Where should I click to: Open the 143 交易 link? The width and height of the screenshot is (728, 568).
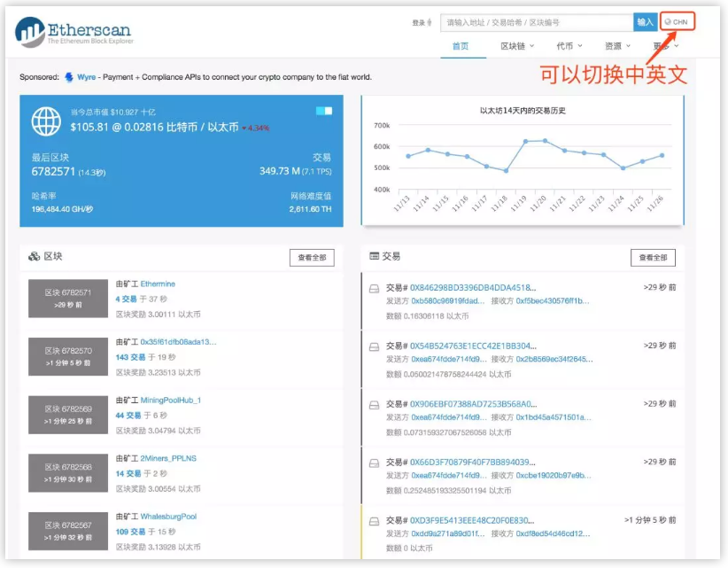[130, 357]
